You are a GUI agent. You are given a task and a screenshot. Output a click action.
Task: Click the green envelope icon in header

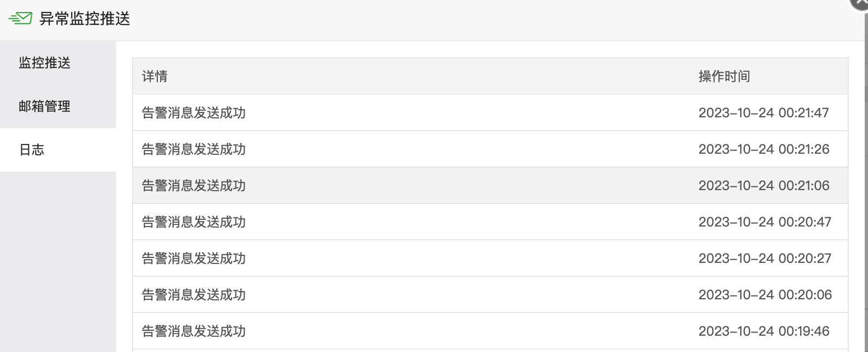21,18
